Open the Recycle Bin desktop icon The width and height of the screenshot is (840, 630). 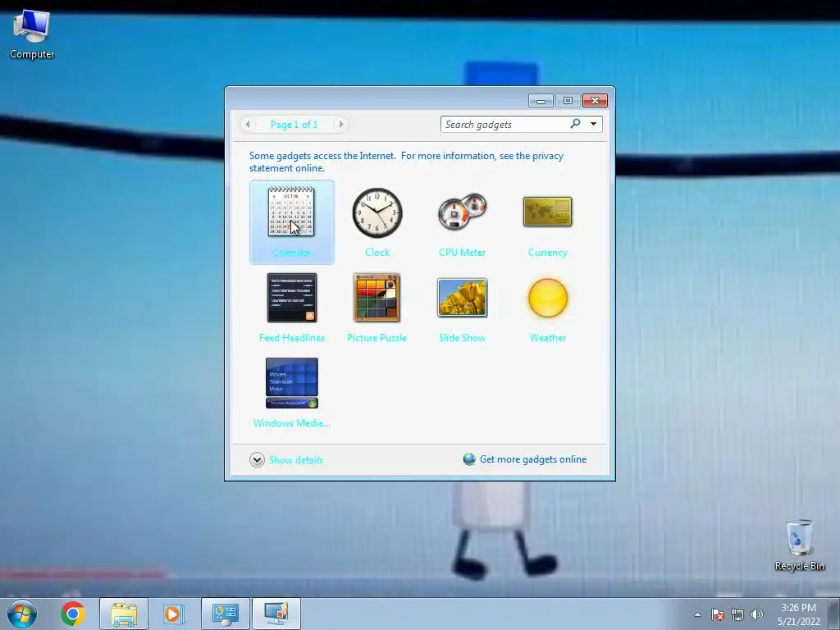[799, 545]
